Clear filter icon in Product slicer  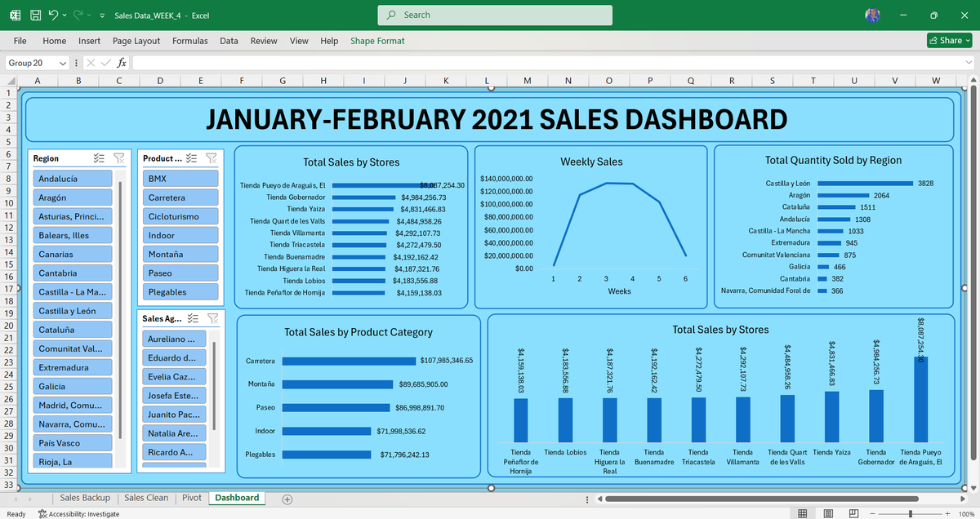[212, 158]
